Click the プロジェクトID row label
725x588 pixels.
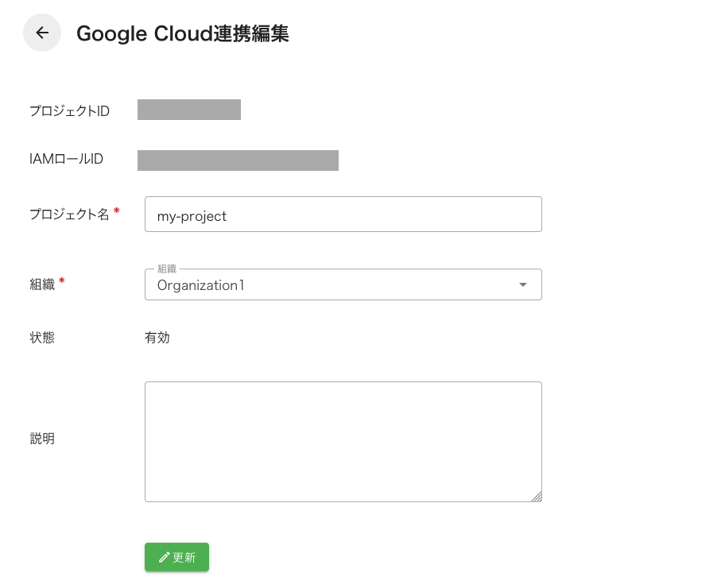[x=69, y=110]
